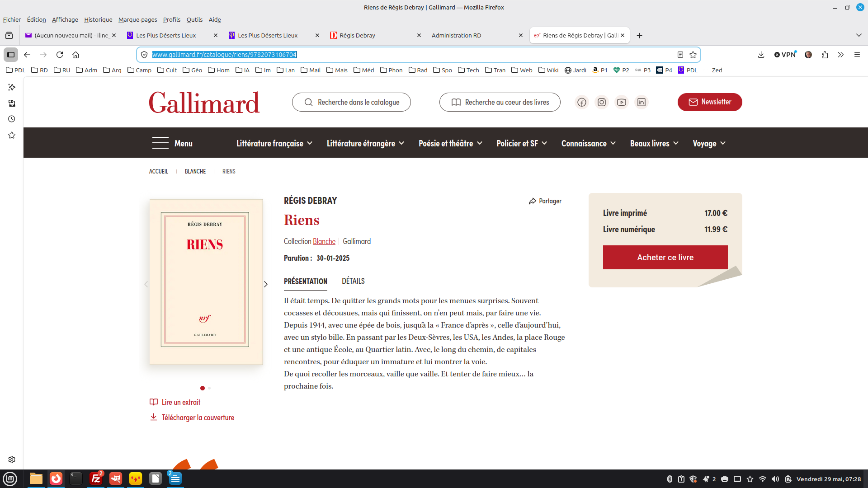Open the Marque-pages menu
Image resolution: width=868 pixels, height=488 pixels.
click(138, 19)
